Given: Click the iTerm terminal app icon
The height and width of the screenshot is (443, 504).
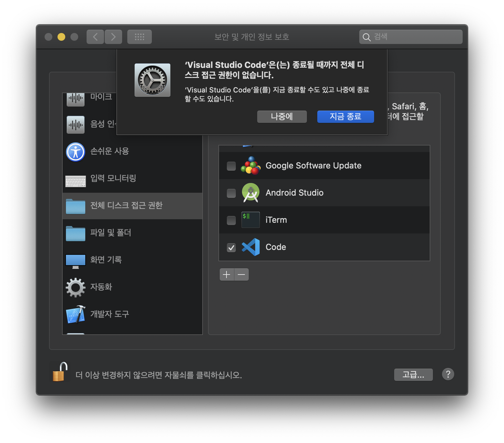Looking at the screenshot, I should pyautogui.click(x=251, y=220).
